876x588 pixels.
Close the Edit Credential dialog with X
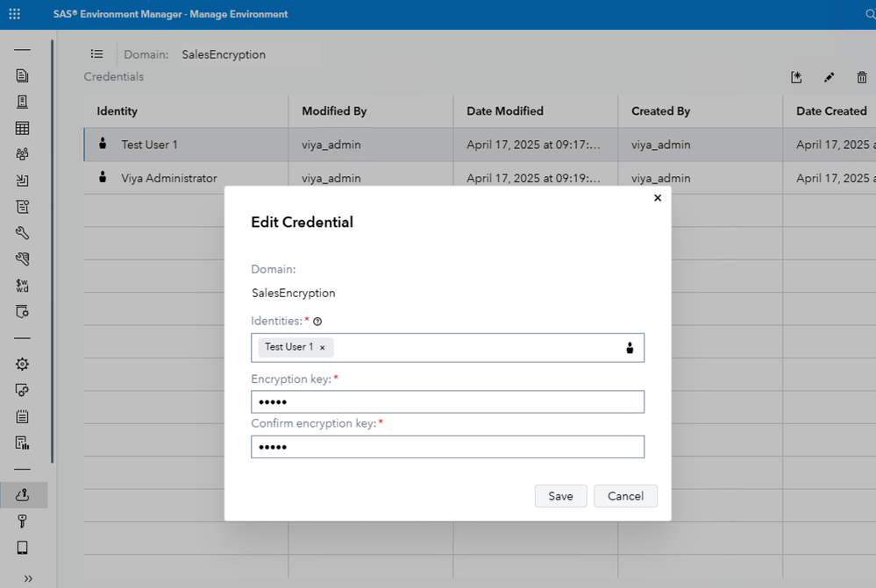point(658,198)
